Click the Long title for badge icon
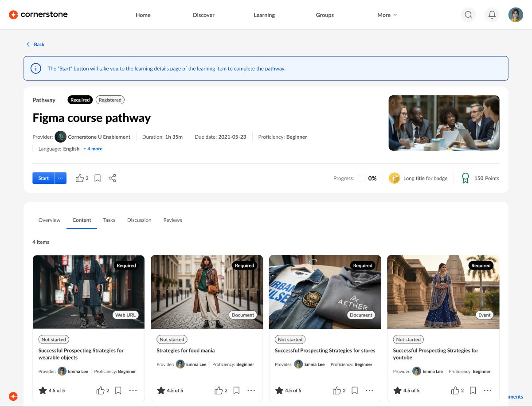The image size is (532, 407). [394, 178]
